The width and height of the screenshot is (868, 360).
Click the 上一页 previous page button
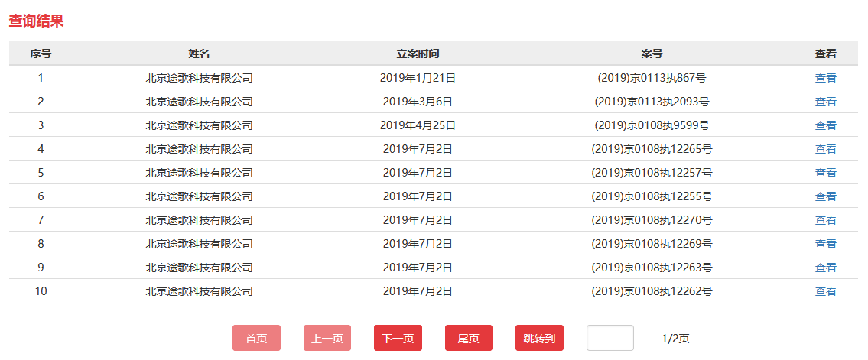pos(327,338)
